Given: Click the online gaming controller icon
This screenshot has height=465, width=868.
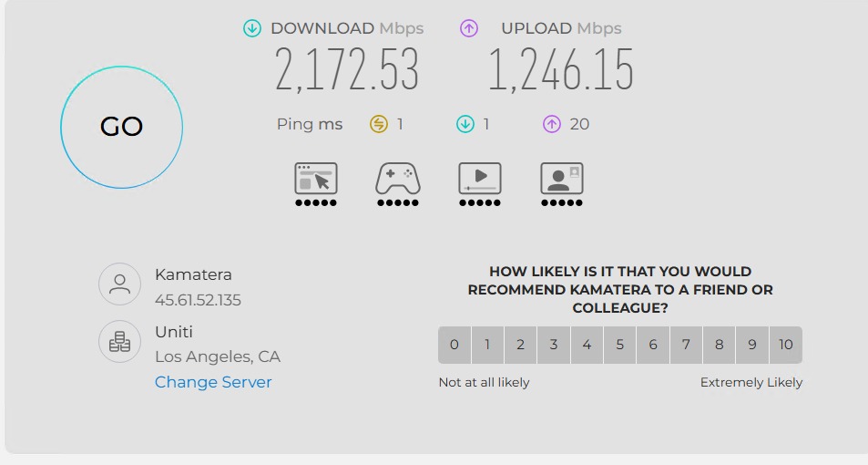Looking at the screenshot, I should [397, 179].
